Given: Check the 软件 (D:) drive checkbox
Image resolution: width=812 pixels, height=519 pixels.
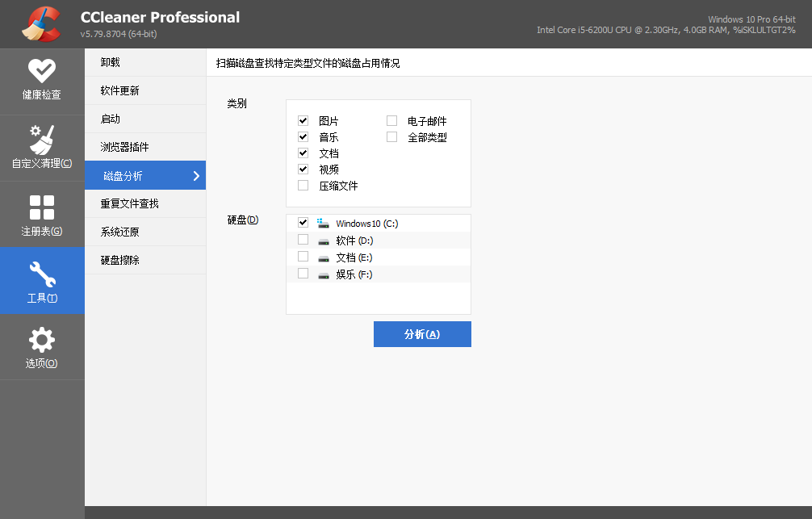Looking at the screenshot, I should point(303,239).
